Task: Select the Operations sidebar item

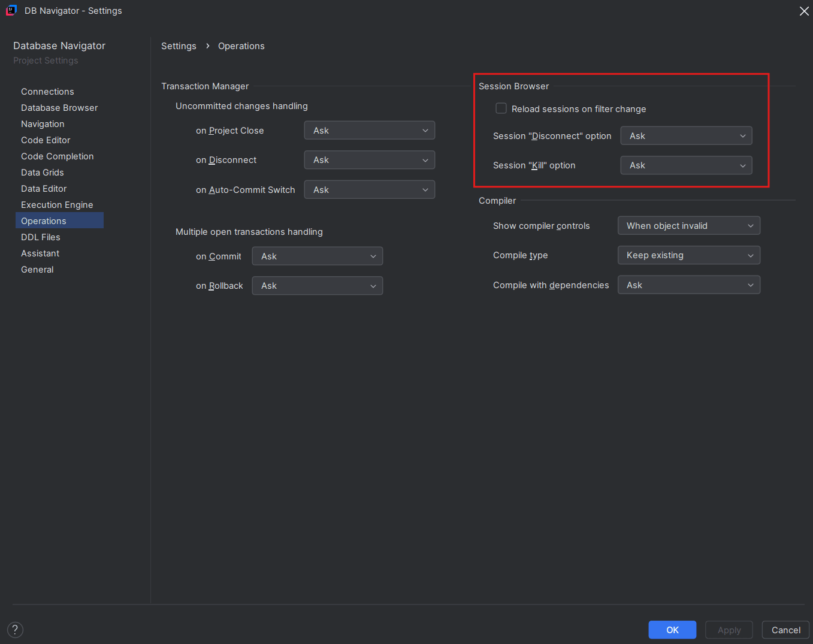Action: tap(59, 220)
